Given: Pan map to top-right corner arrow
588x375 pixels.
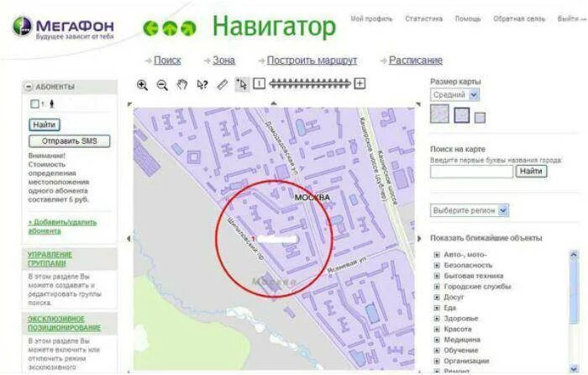Looking at the screenshot, I should (x=418, y=104).
